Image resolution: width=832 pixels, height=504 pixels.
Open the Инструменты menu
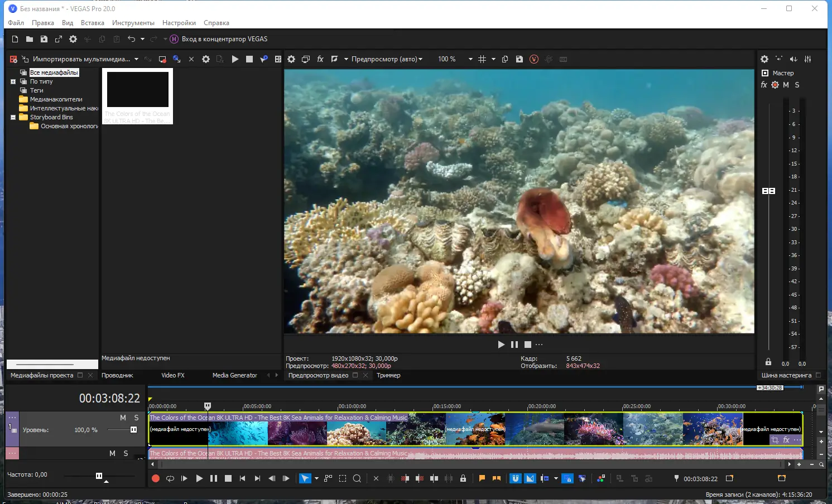(x=133, y=23)
